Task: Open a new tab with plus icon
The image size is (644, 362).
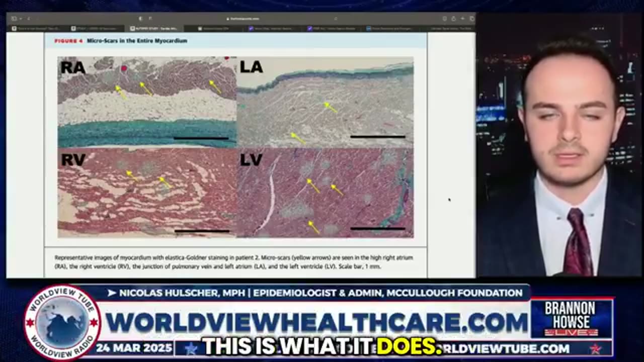Action: (463, 19)
